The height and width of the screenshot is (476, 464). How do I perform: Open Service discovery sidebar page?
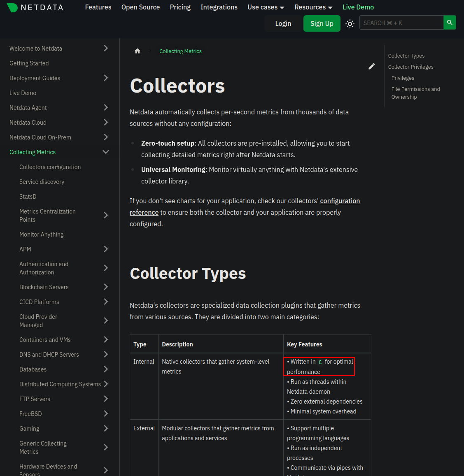tap(42, 182)
